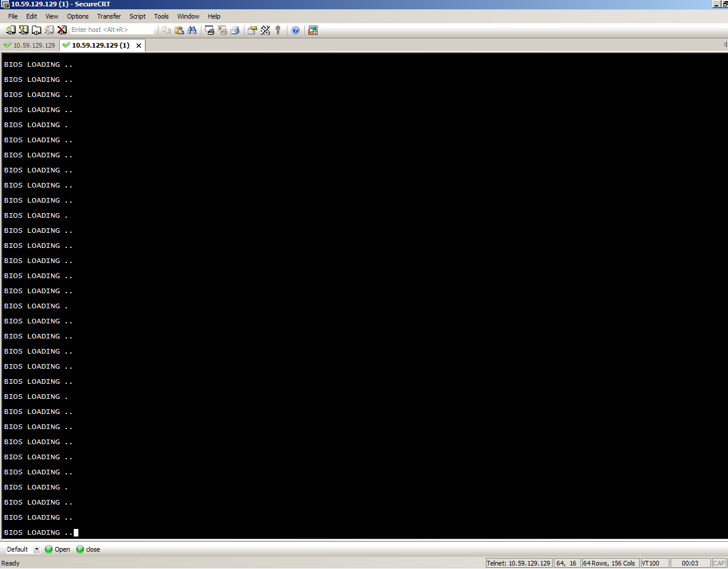Open the Help menu
Screen dimensions: 728x569
tap(214, 16)
